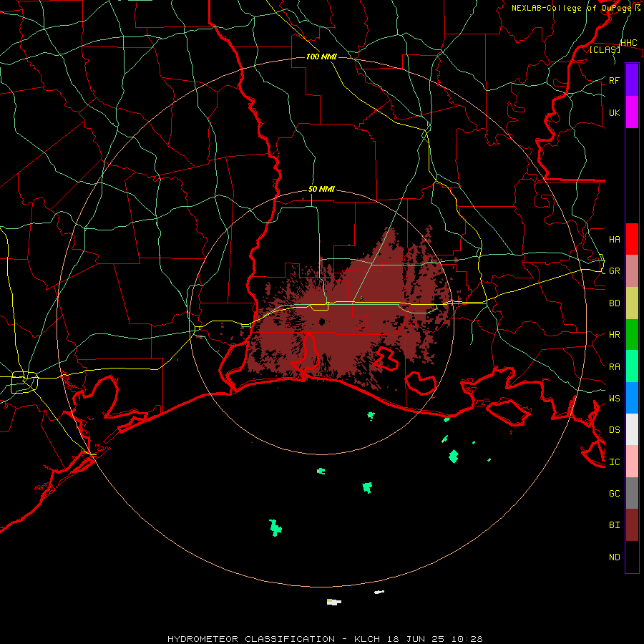Click the RA legend label

[614, 367]
